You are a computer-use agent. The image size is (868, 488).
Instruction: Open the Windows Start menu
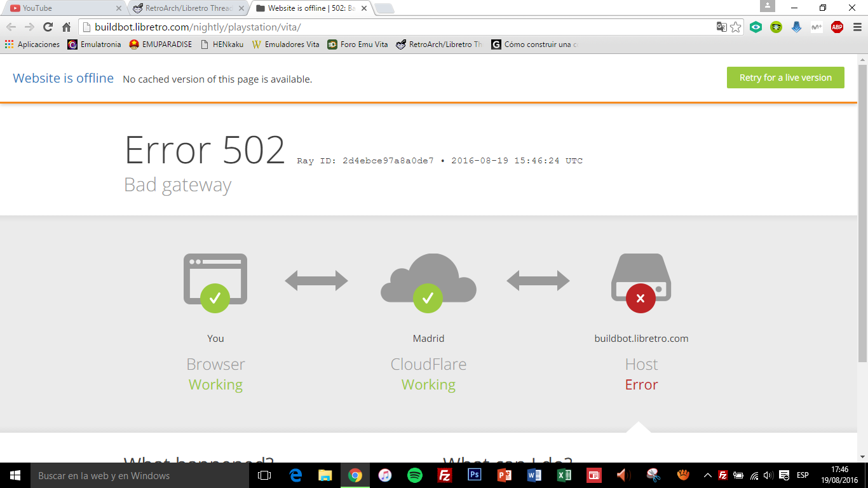point(15,475)
